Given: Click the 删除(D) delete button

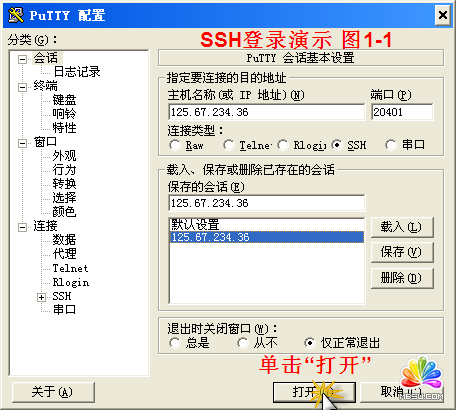Looking at the screenshot, I should tap(402, 278).
